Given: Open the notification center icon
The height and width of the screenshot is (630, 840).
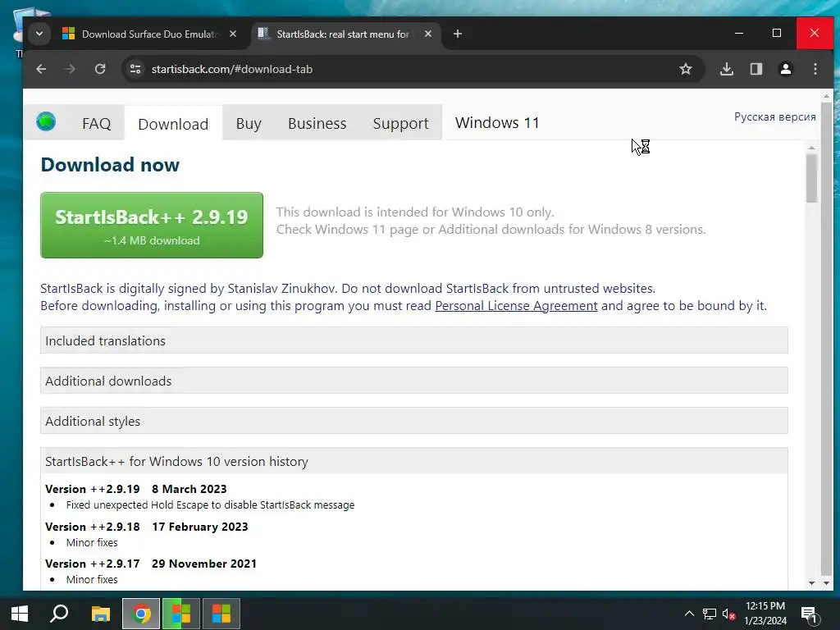Looking at the screenshot, I should click(x=809, y=614).
